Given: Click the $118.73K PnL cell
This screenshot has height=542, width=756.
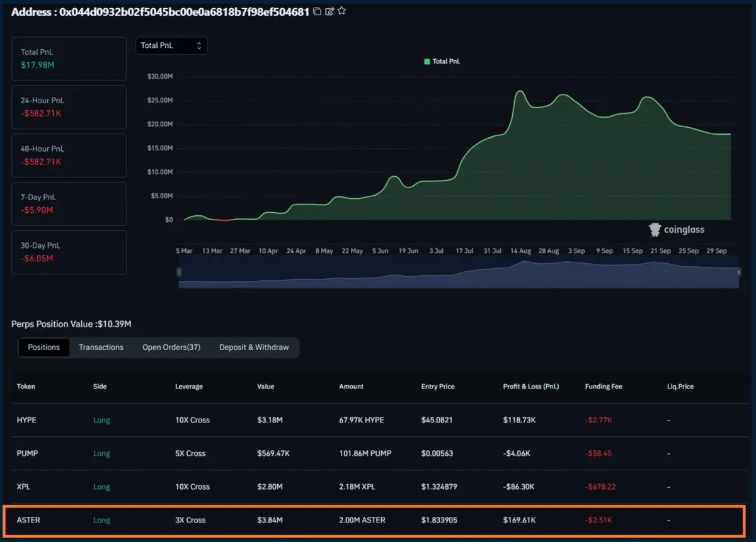Looking at the screenshot, I should pos(520,420).
